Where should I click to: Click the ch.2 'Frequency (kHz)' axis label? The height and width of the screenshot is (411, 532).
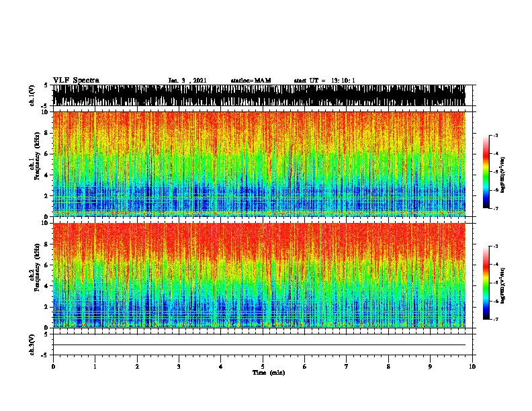click(x=37, y=267)
